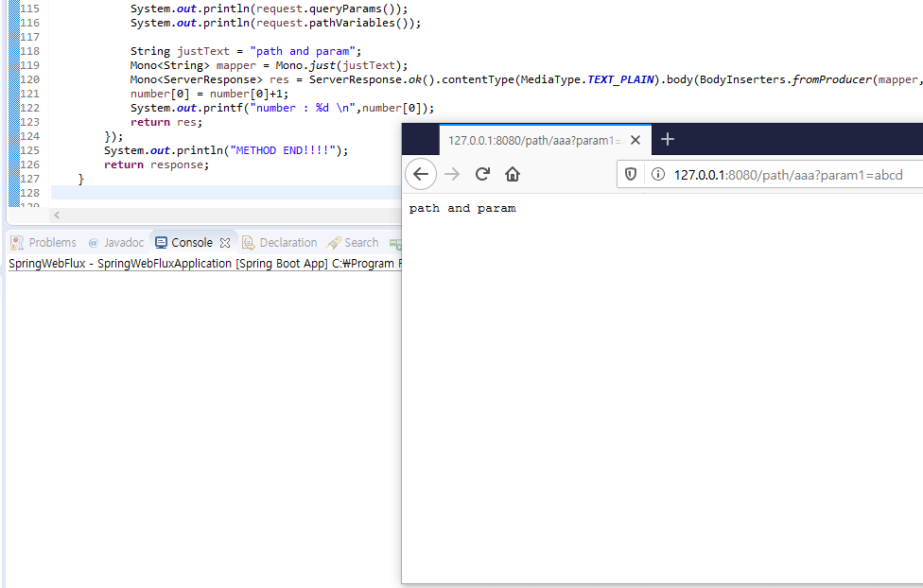
Task: Click "METHOD END!!!!" string in code
Action: (283, 150)
